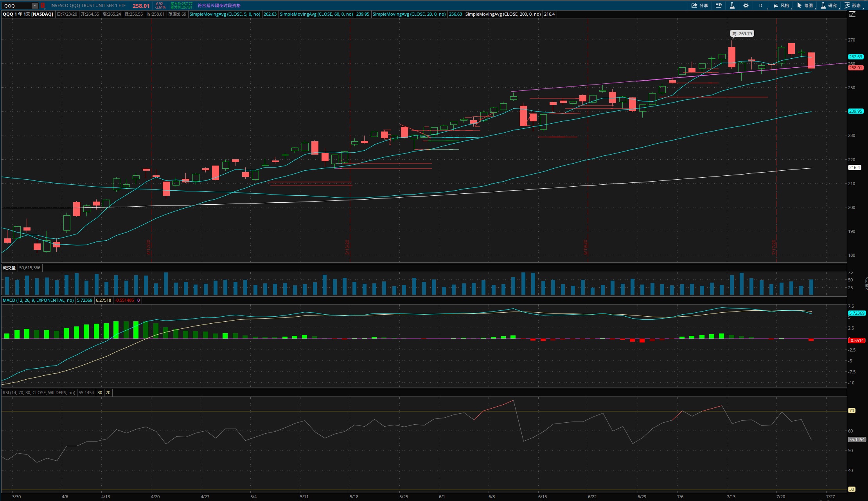This screenshot has width=868, height=501.
Task: Click the last price 258.01 in the top bar
Action: (141, 5)
